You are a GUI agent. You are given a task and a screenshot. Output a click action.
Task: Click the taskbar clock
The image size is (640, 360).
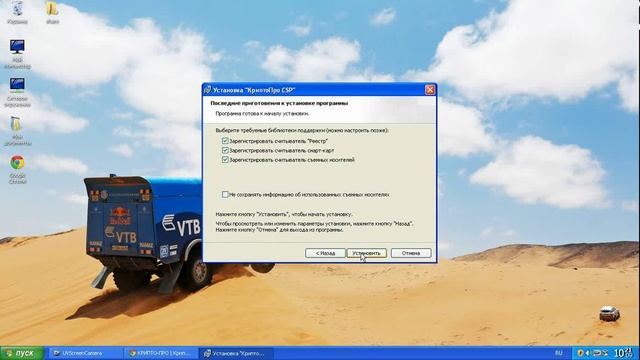(623, 353)
